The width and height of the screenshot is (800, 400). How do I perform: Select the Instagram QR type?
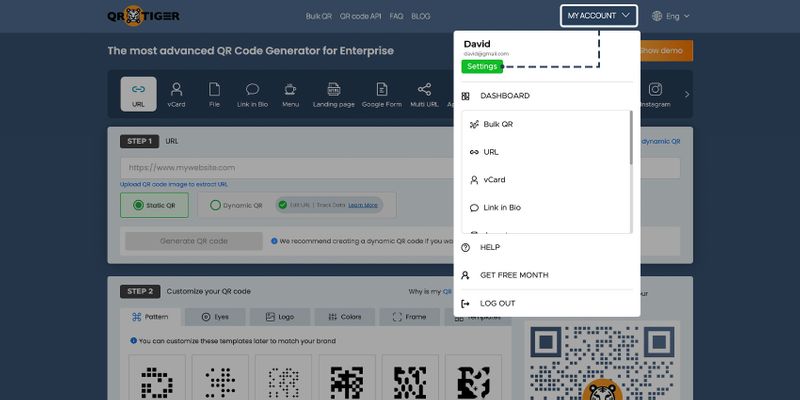point(655,95)
